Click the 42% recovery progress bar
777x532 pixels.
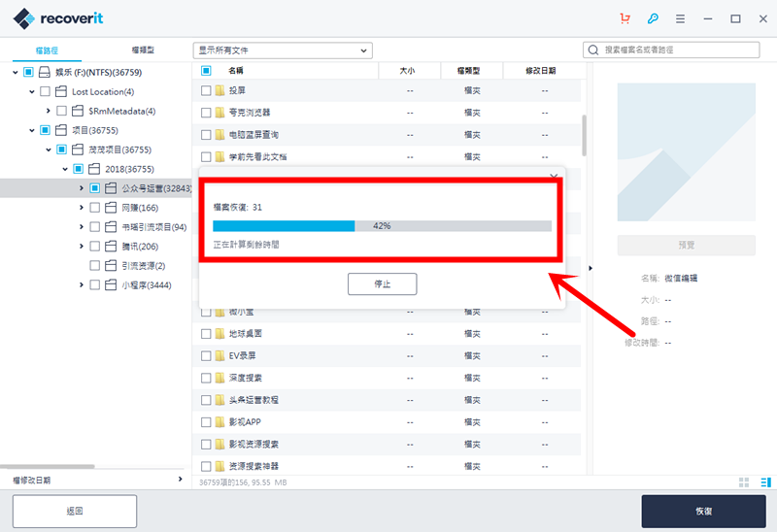tap(382, 226)
